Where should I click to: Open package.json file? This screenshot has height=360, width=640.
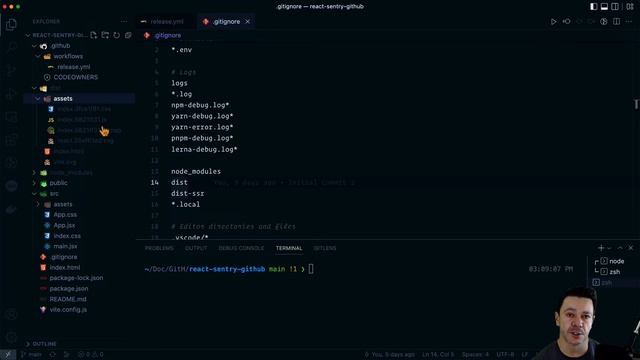pyautogui.click(x=69, y=289)
